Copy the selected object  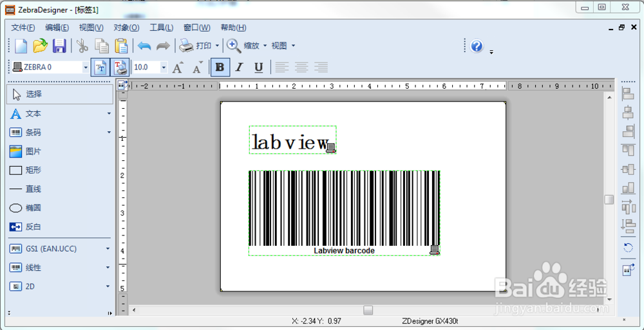click(x=102, y=46)
